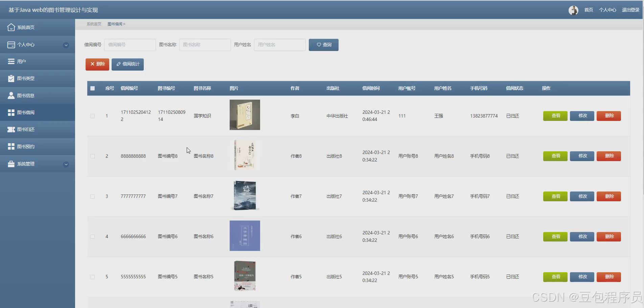Click the clipboard icon beside 图书类型

point(11,78)
